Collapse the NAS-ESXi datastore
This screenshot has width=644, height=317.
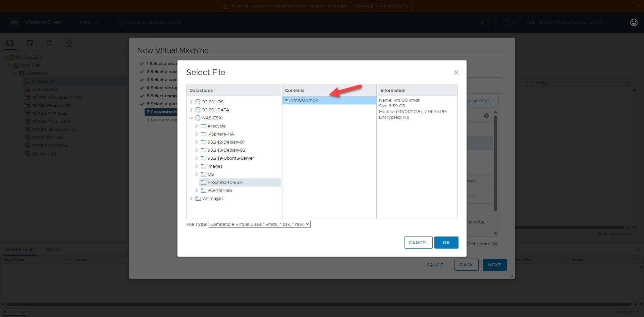tap(191, 118)
